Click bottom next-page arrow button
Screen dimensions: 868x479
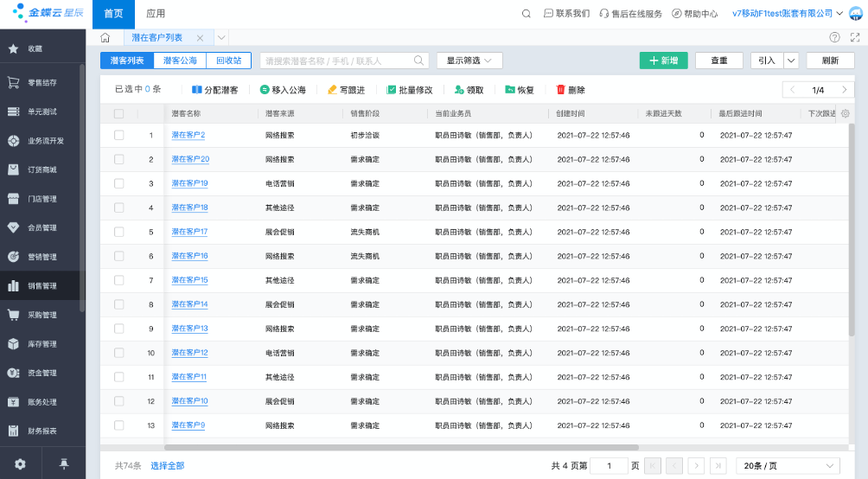697,466
